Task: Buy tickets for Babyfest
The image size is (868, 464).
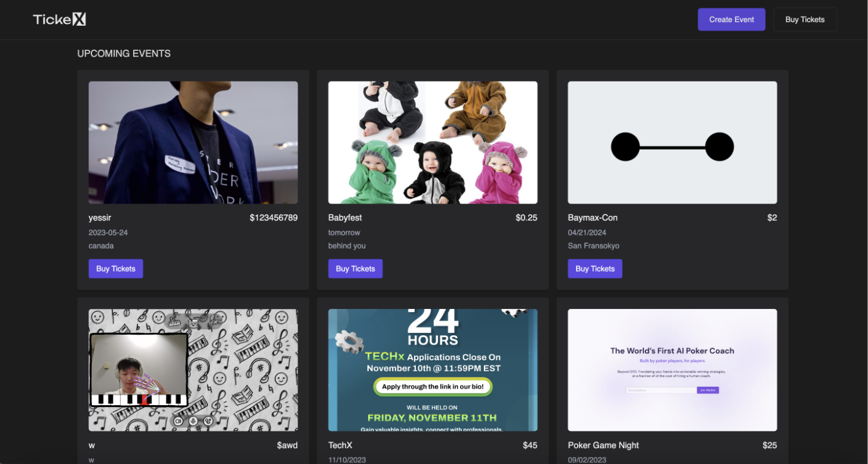Action: [x=355, y=268]
